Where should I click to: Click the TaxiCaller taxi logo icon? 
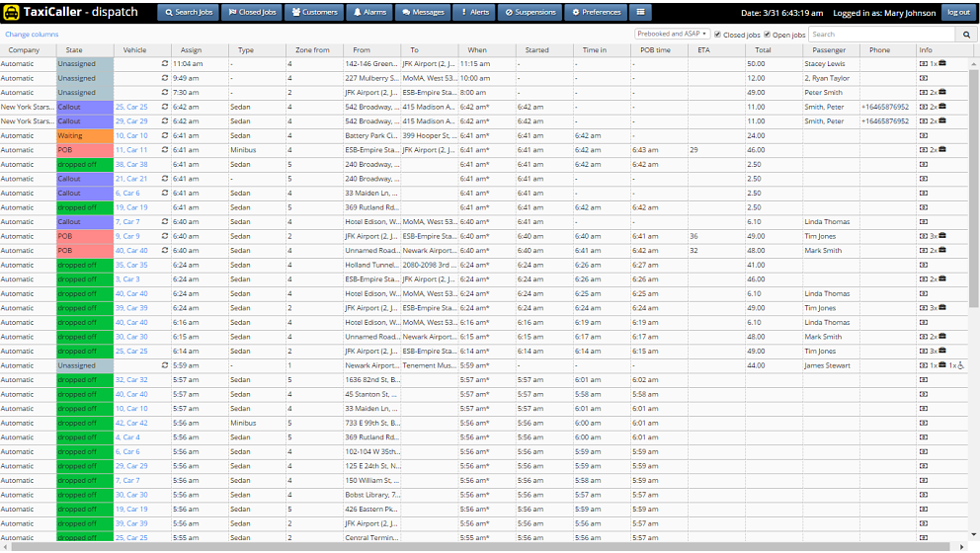click(13, 13)
